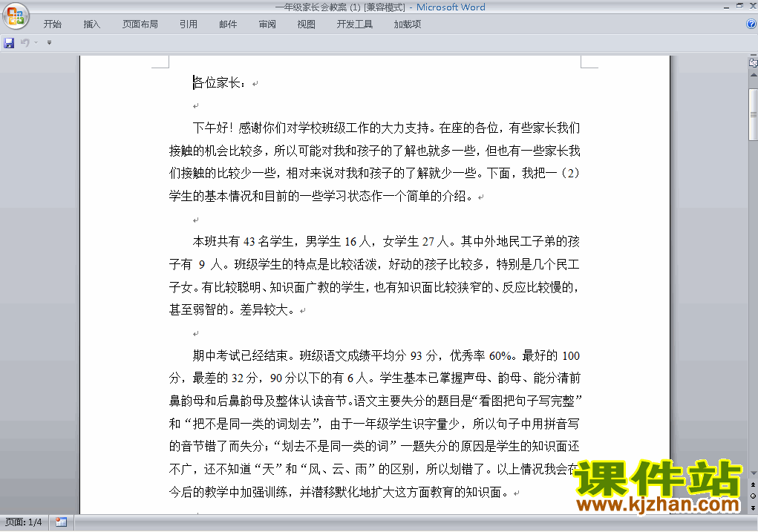The width and height of the screenshot is (758, 532).
Task: Open the round Office button menu
Action: tap(16, 16)
